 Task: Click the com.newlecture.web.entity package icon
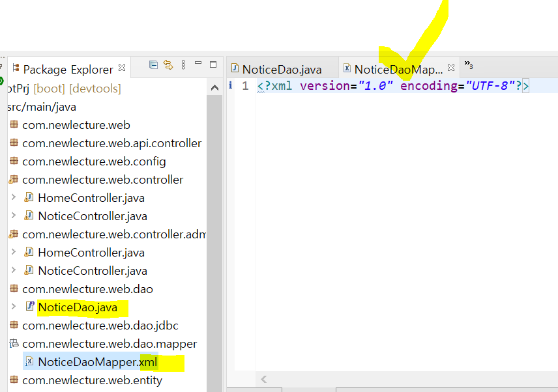pos(14,379)
